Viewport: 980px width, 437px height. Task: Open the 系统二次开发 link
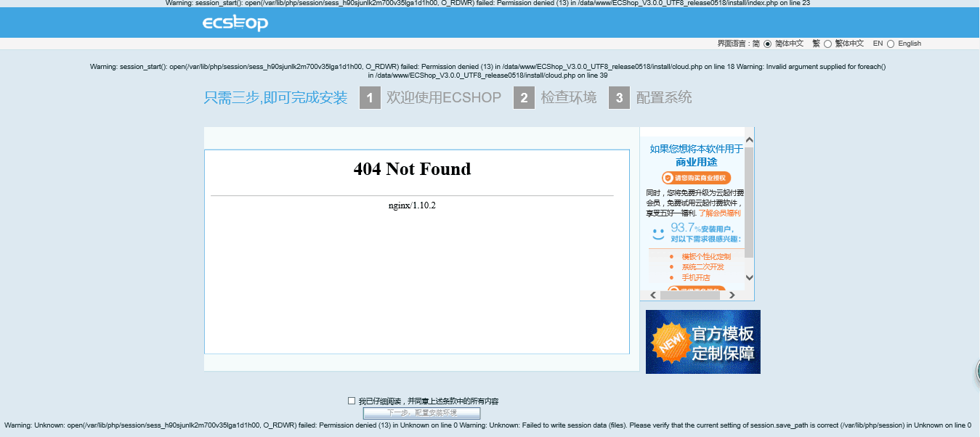tap(702, 266)
